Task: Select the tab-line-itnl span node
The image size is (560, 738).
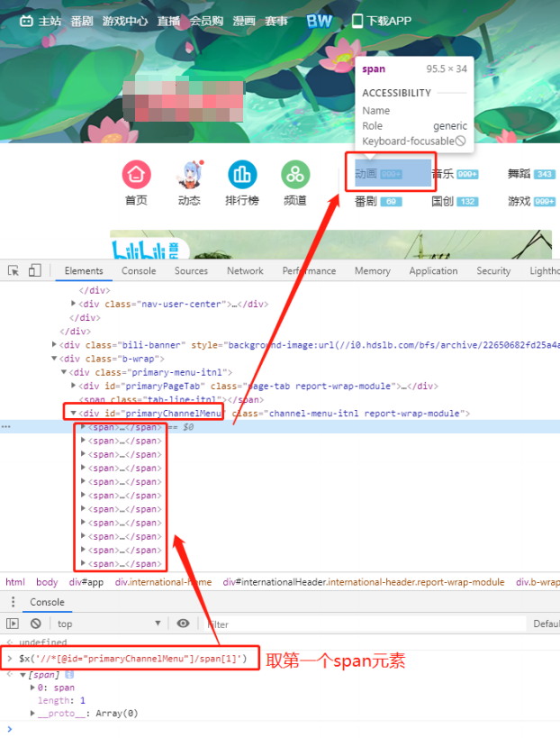Action: [171, 399]
